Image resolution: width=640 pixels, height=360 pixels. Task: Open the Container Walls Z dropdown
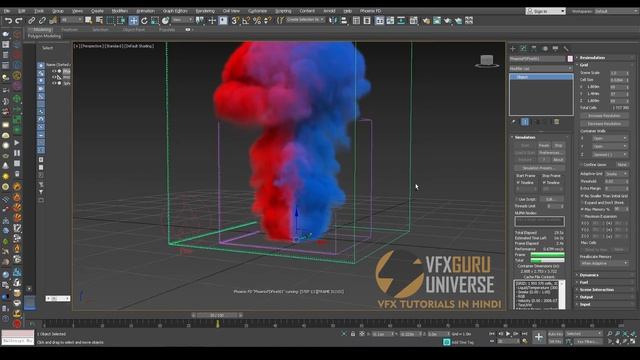coord(609,154)
